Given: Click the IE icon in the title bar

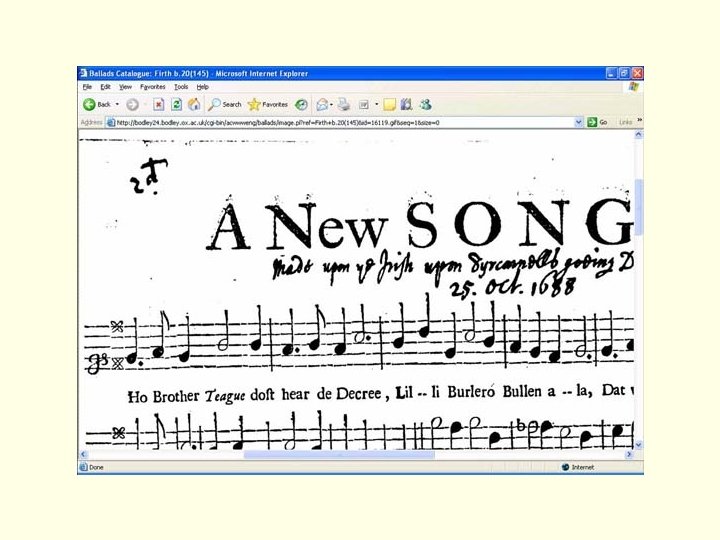Looking at the screenshot, I should 83,73.
